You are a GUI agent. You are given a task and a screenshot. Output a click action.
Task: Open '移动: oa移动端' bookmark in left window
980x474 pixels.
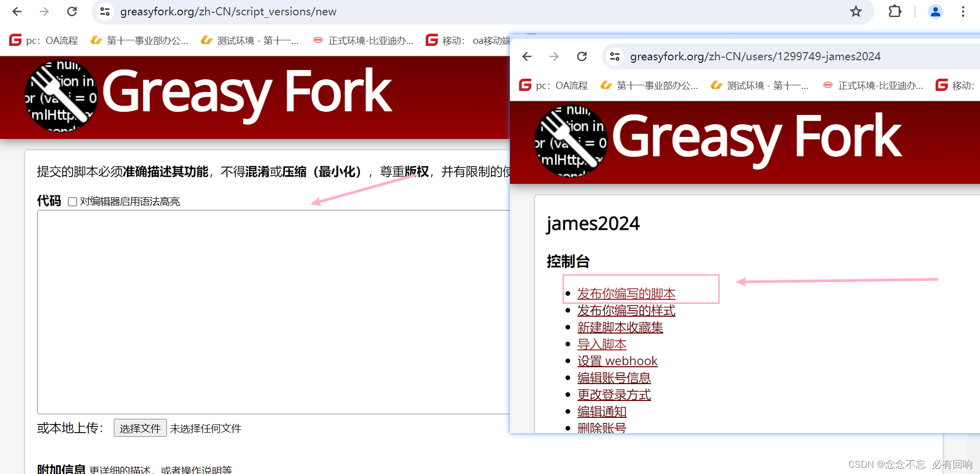pyautogui.click(x=468, y=40)
